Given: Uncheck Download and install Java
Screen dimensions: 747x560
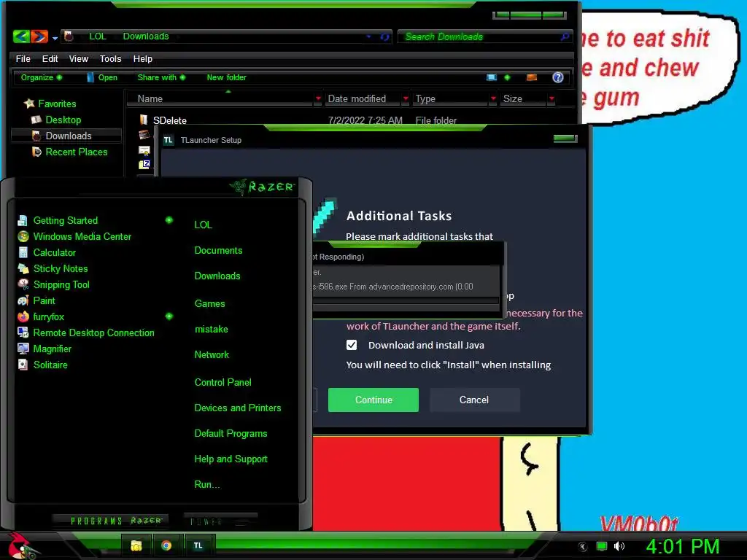Looking at the screenshot, I should pos(352,345).
